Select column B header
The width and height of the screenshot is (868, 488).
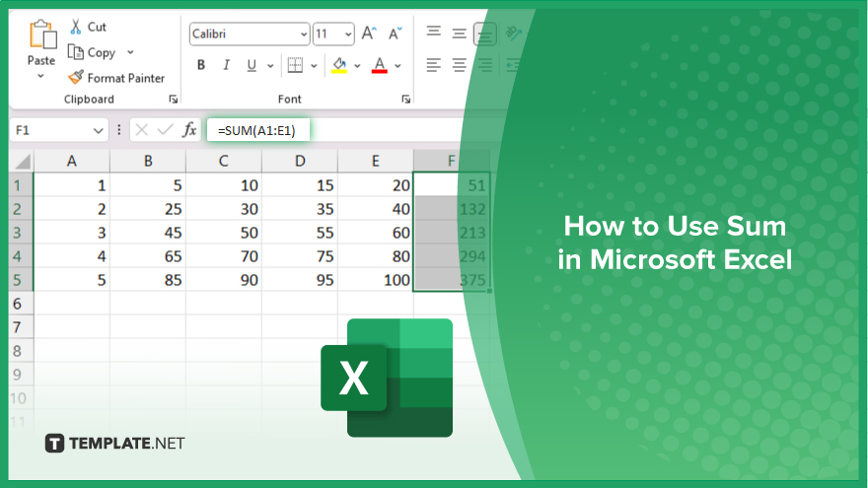[148, 162]
